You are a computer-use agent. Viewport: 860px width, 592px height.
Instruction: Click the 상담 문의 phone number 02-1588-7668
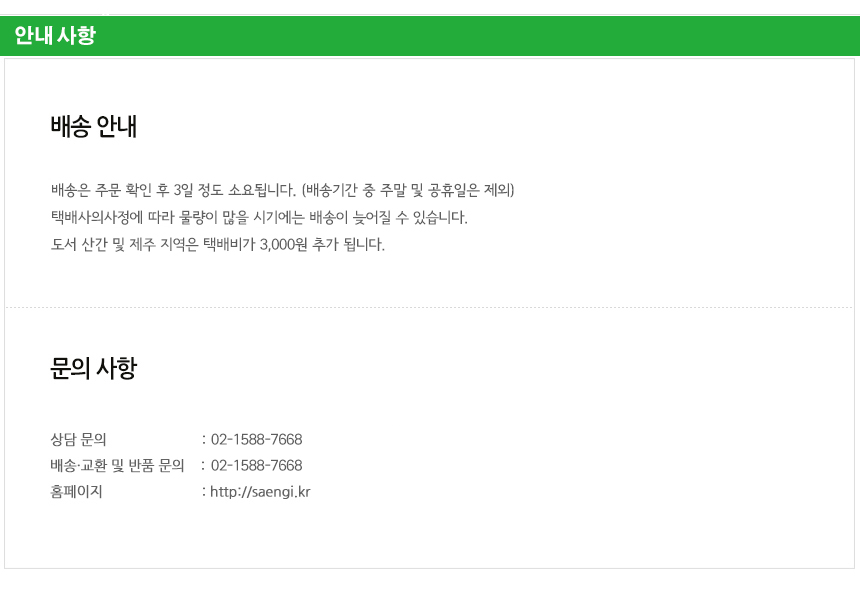pyautogui.click(x=257, y=439)
